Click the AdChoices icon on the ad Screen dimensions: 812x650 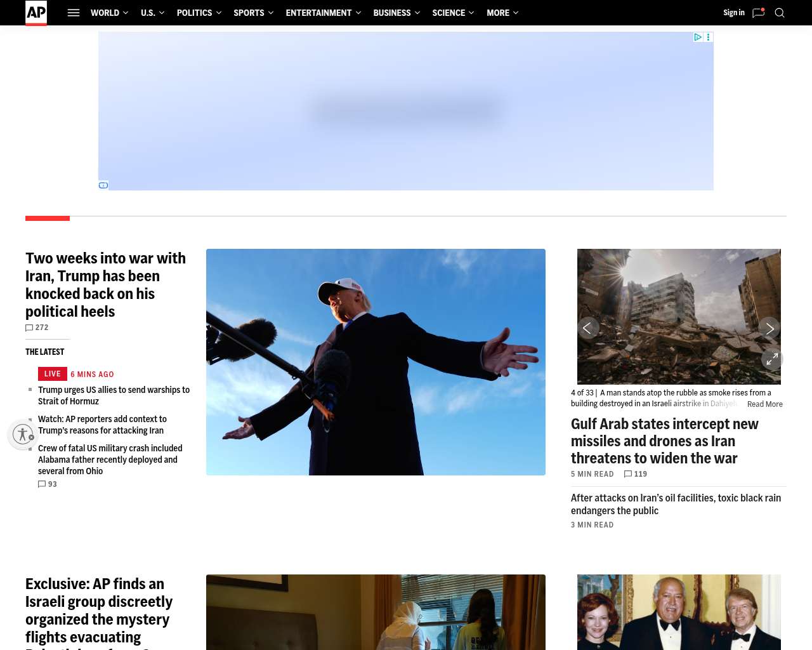698,37
